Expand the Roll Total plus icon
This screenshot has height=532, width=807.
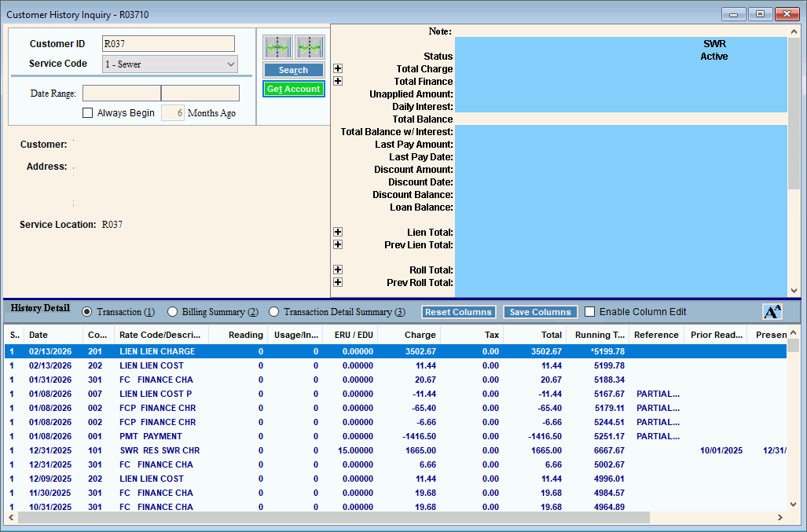pos(338,270)
